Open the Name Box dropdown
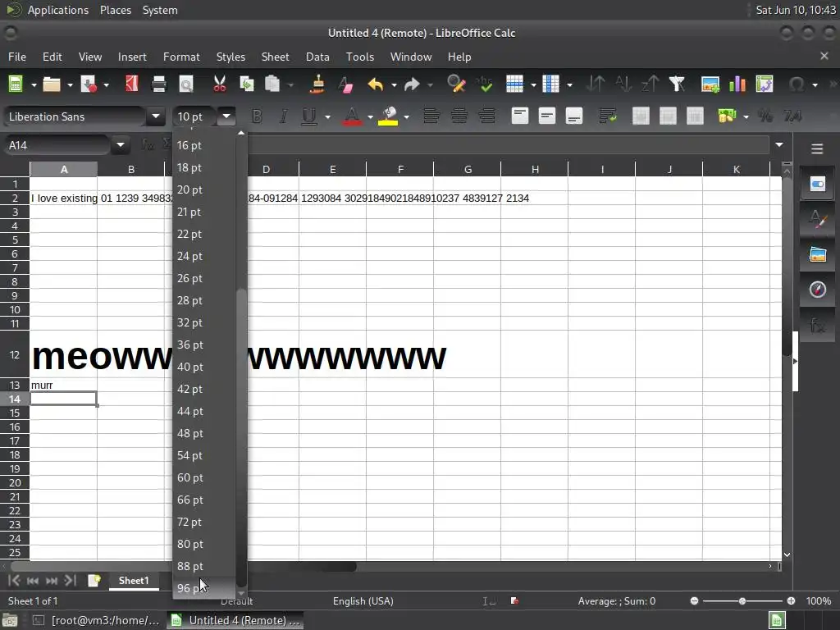This screenshot has width=840, height=630. (x=121, y=145)
